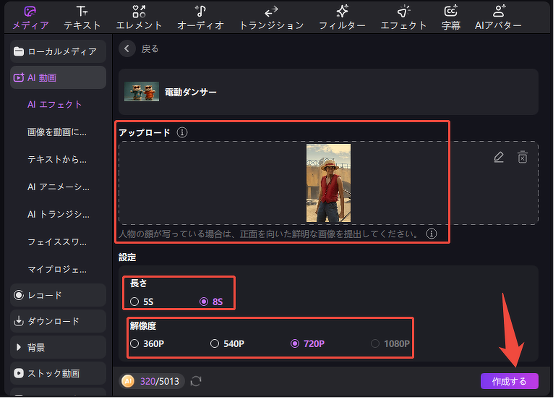
Task: Select 360P resolution
Action: pyautogui.click(x=147, y=344)
